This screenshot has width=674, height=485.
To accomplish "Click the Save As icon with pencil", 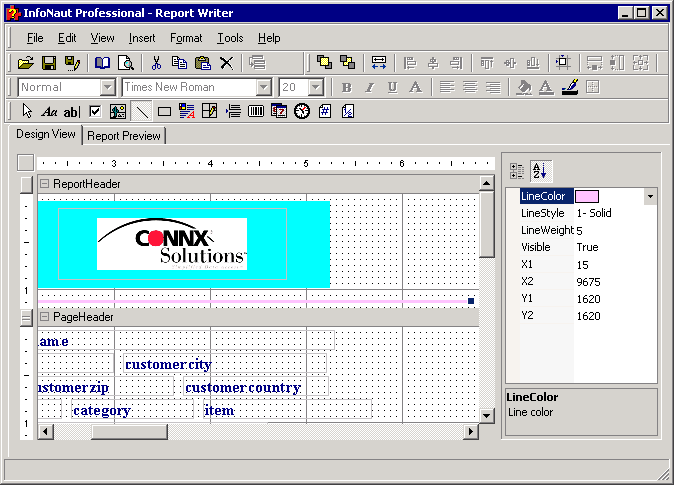I will click(72, 63).
